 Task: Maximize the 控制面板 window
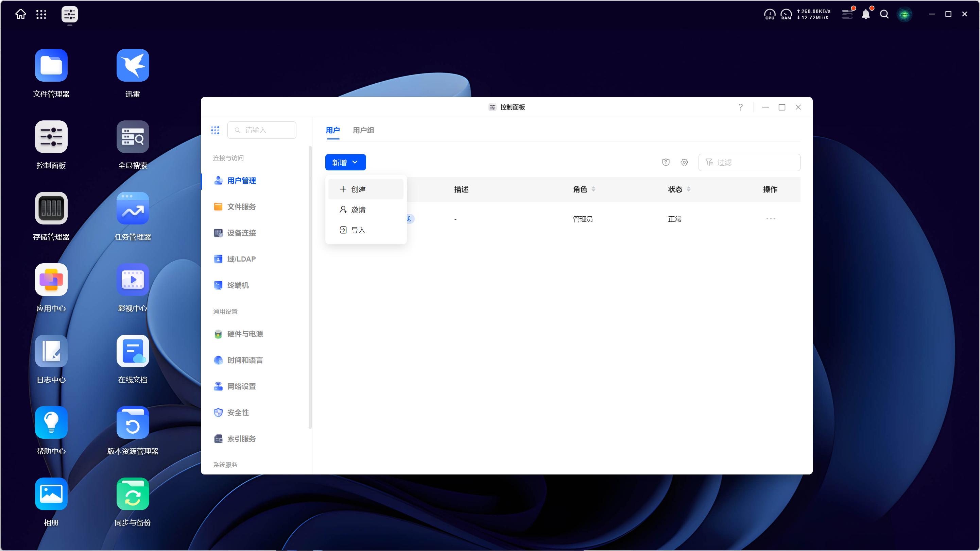click(x=782, y=107)
